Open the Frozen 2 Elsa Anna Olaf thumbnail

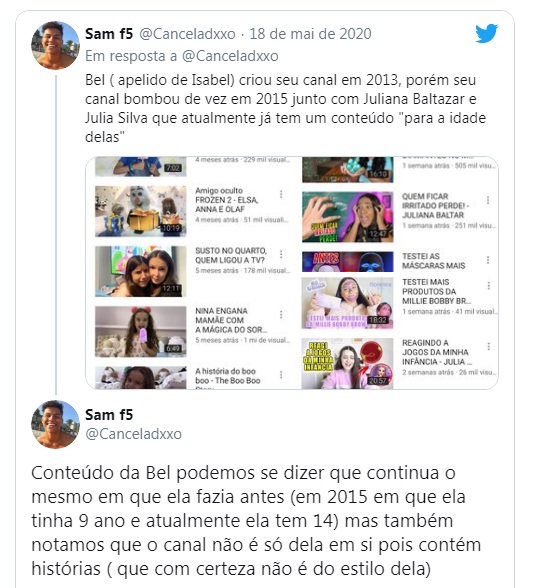[141, 211]
